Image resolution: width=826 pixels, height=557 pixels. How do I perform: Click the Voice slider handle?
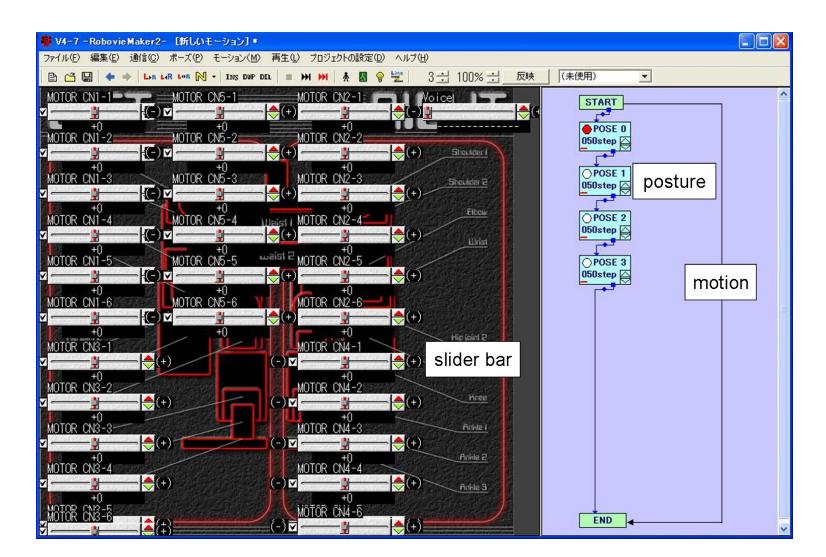pos(428,112)
